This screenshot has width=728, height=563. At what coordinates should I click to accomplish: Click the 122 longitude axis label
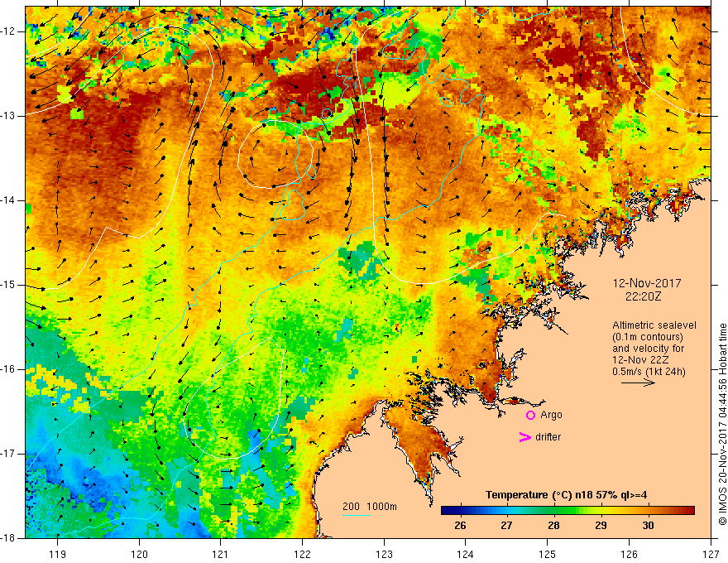coord(302,554)
